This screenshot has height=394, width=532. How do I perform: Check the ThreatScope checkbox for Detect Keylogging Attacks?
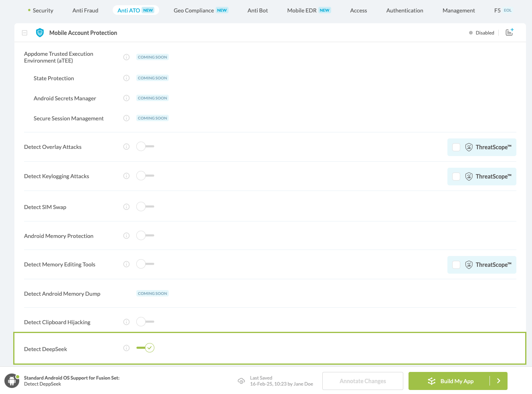456,177
